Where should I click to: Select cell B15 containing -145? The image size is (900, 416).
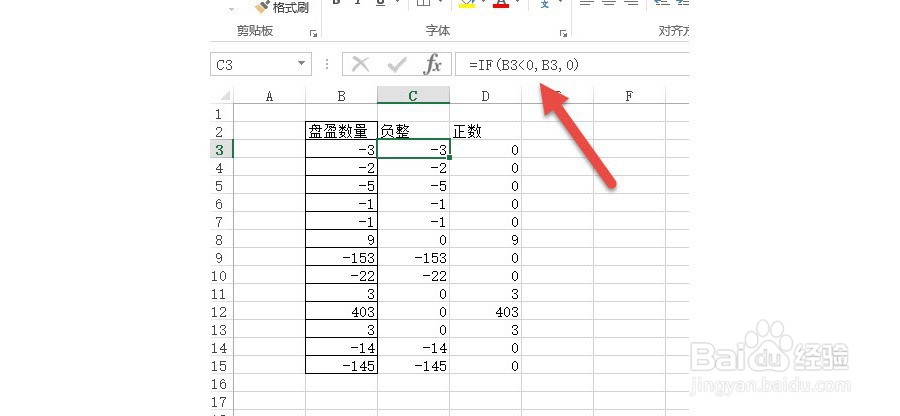[x=342, y=366]
